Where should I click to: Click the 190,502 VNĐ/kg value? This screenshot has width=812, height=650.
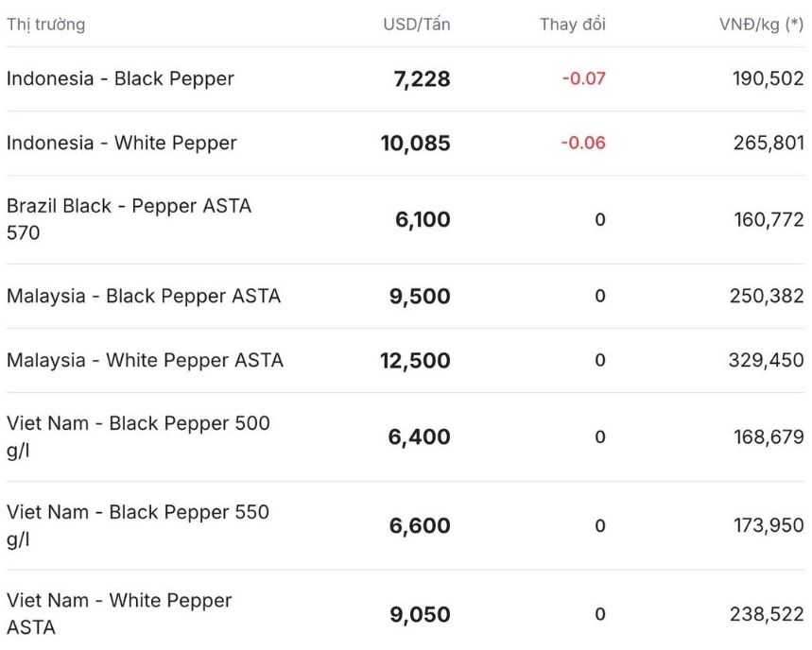click(768, 78)
